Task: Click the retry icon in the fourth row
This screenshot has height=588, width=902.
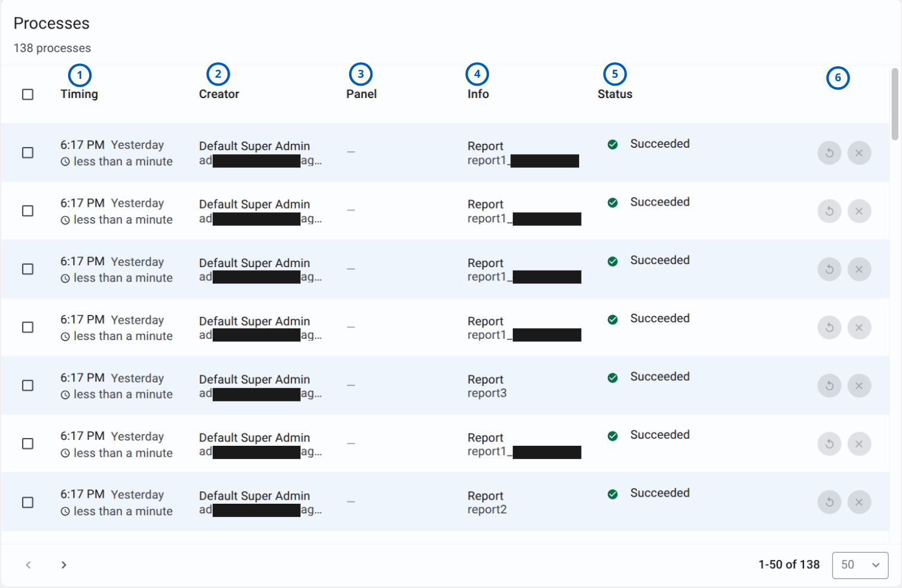Action: [829, 327]
